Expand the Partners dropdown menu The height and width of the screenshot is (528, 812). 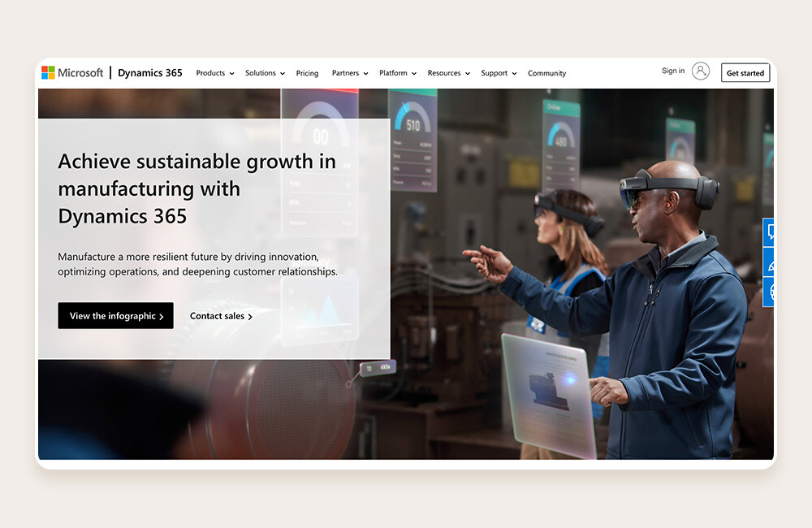tap(350, 73)
